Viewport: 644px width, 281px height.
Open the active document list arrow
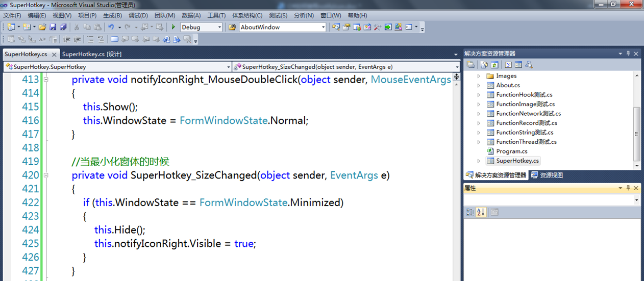(x=456, y=54)
